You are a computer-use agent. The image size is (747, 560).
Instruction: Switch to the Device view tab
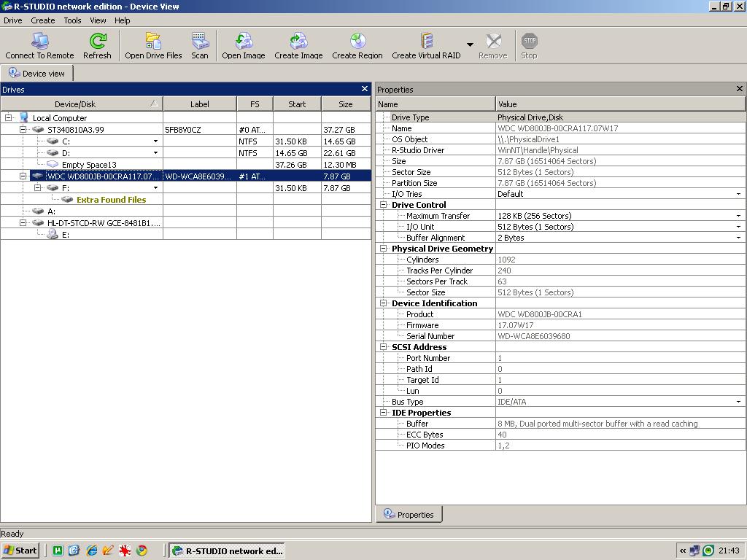click(36, 74)
